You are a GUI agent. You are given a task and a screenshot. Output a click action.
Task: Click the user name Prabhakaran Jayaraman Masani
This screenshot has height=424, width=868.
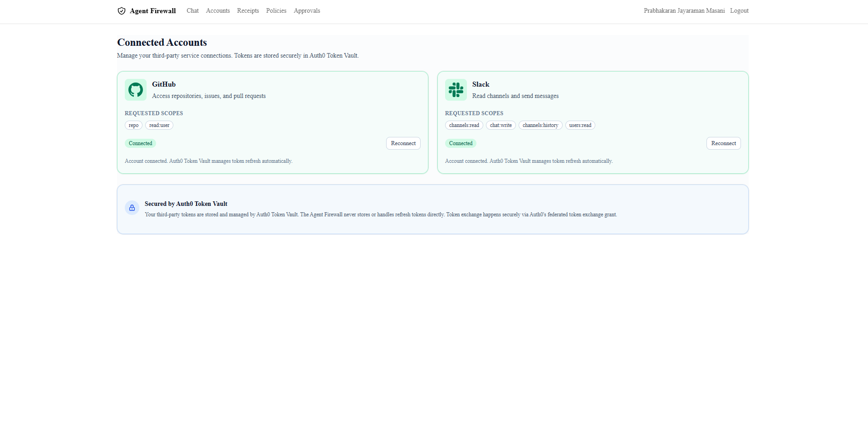[684, 11]
